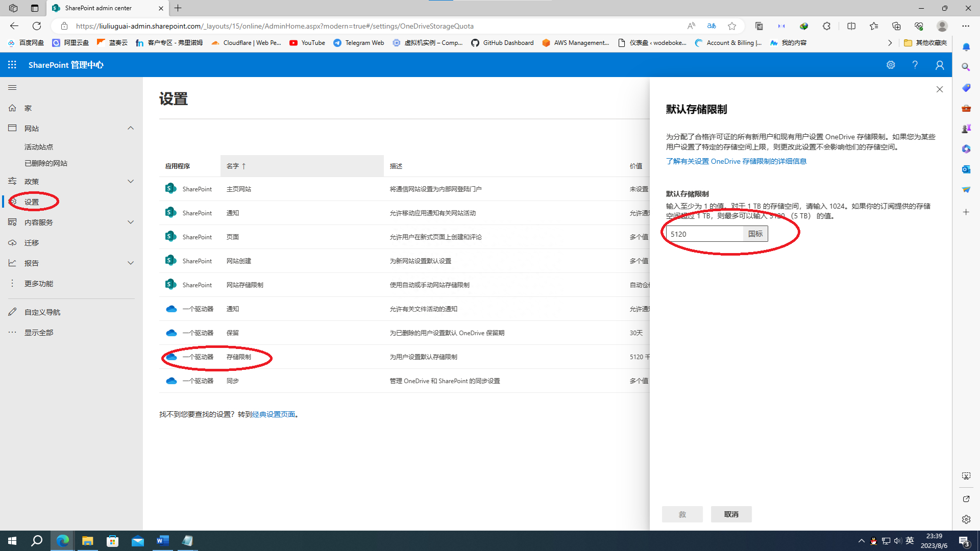Click the 设置 (Settings) menu item

pyautogui.click(x=31, y=202)
